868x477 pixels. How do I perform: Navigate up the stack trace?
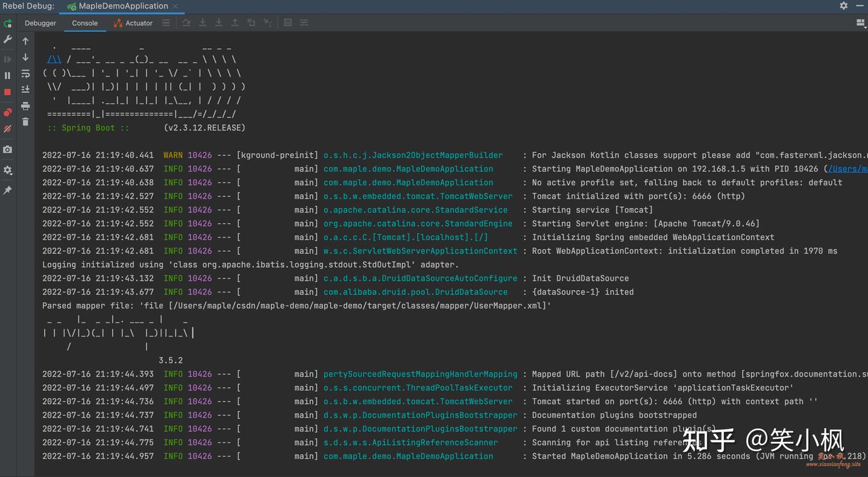[25, 40]
